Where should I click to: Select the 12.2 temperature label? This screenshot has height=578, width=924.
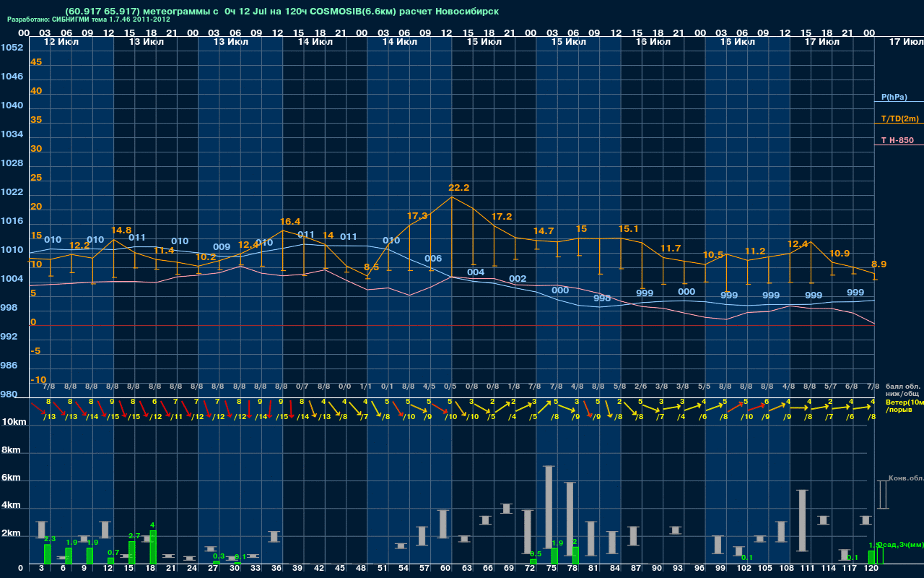79,246
